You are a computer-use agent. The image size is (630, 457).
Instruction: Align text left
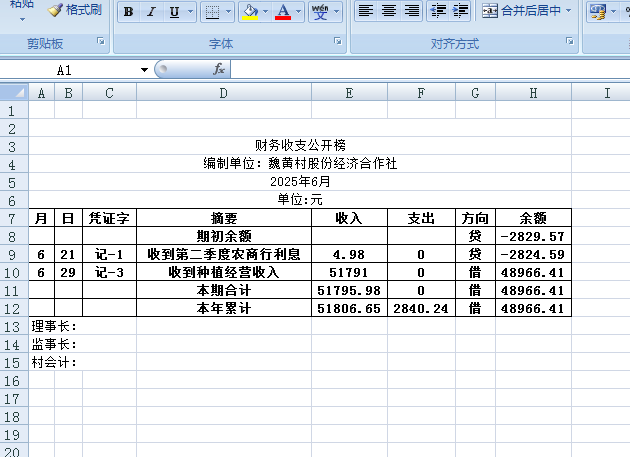(366, 12)
